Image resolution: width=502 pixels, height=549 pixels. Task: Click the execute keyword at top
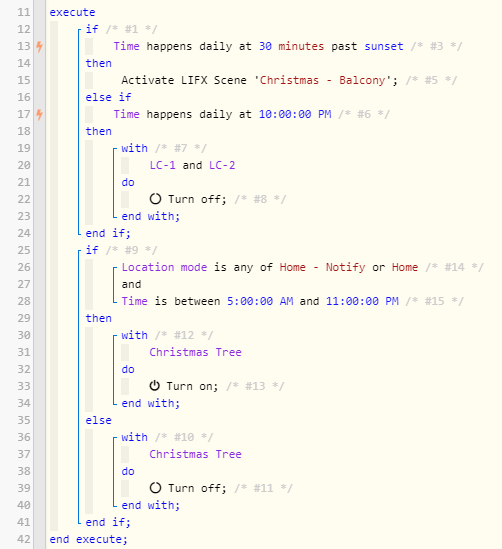[72, 12]
